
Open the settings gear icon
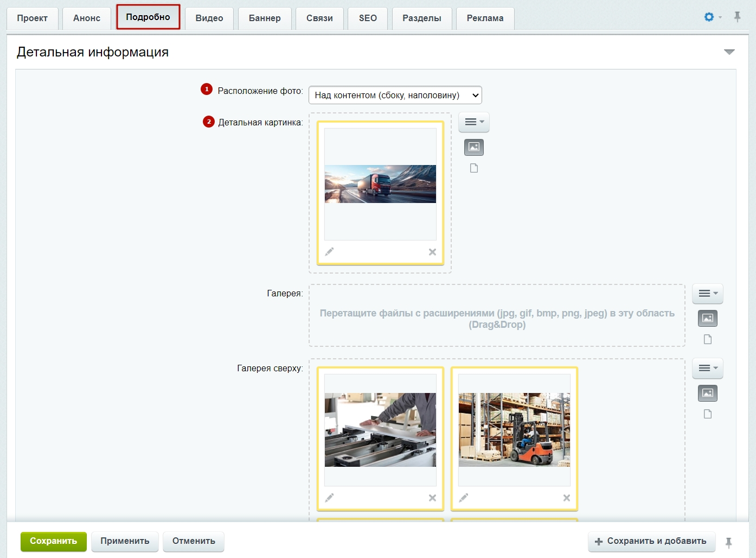709,17
